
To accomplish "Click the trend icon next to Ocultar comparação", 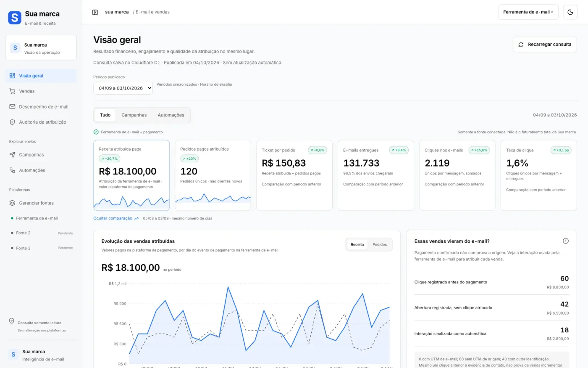I will tap(136, 219).
